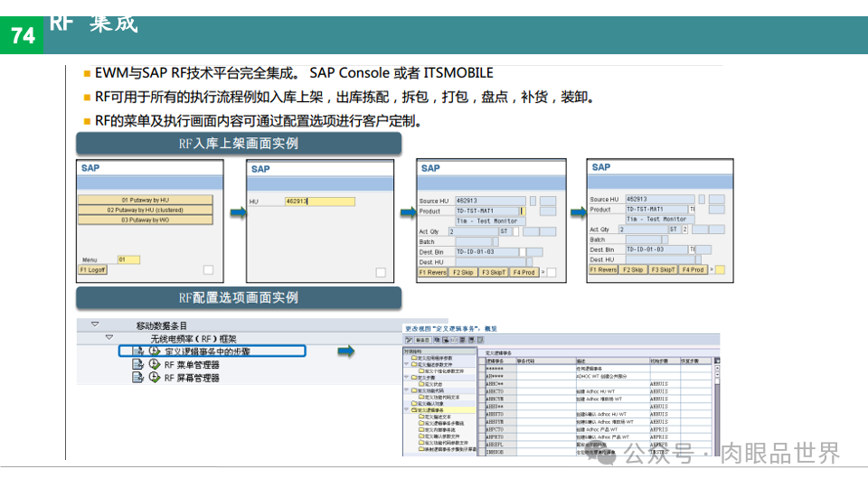
Task: Open documentation icon beside RF 菜单管理器
Action: click(x=137, y=364)
